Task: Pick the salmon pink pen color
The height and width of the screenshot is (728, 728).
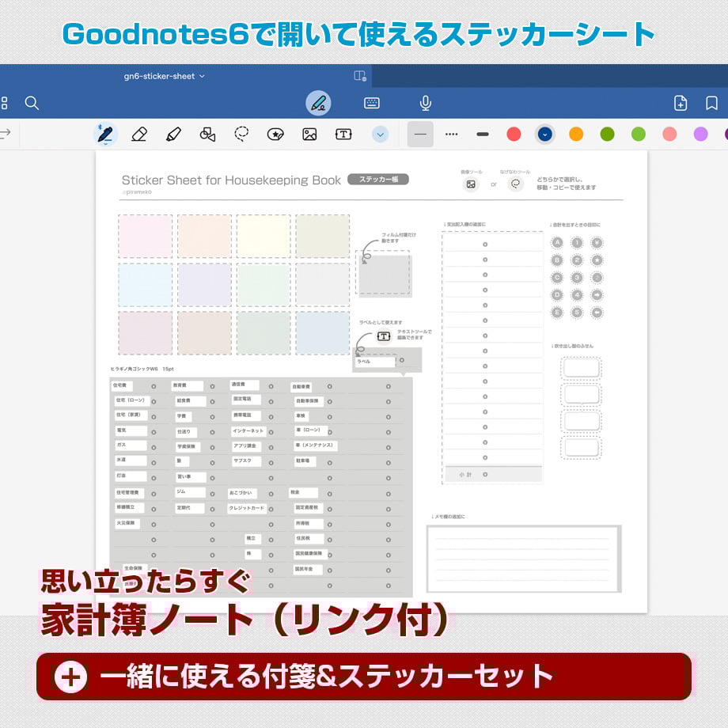Action: coord(669,135)
